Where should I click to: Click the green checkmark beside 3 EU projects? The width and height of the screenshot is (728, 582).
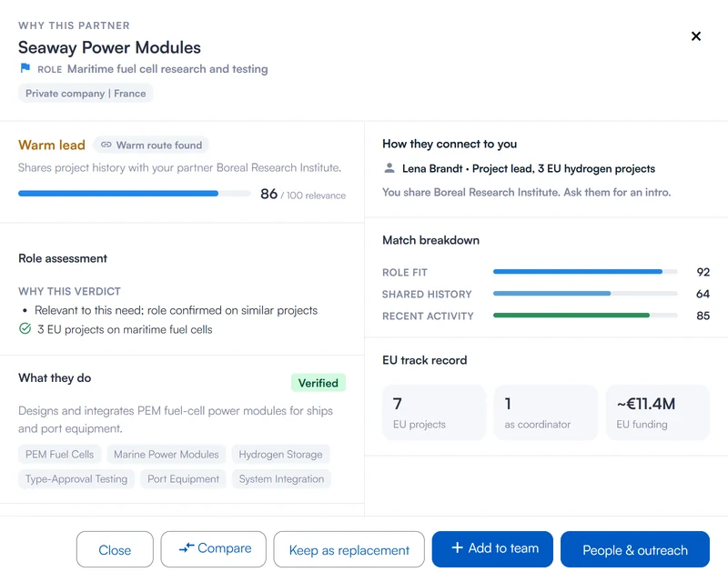coord(25,329)
